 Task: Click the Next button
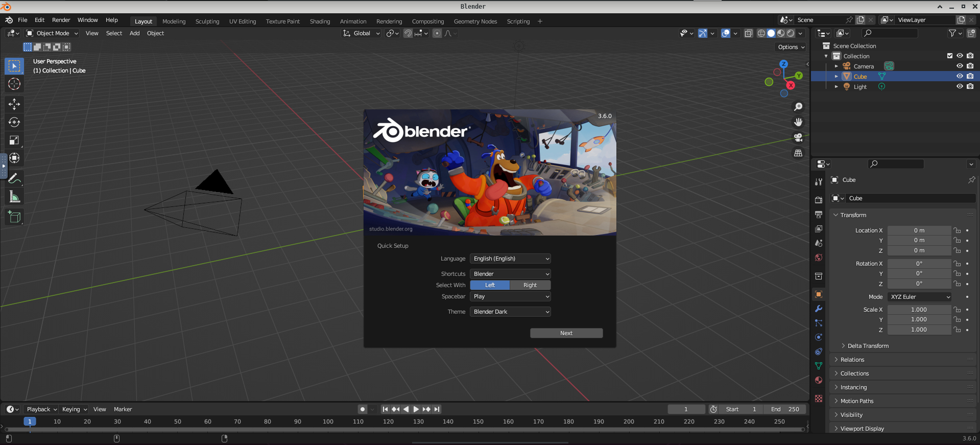[566, 333]
